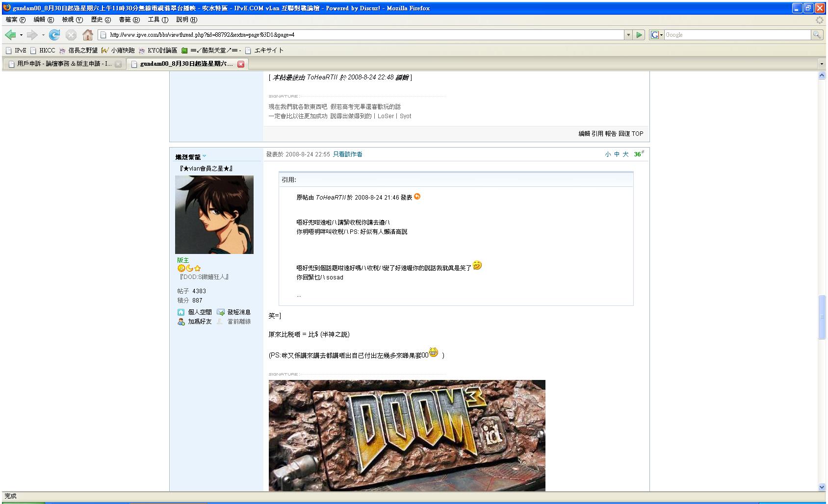Open the search engine selector dropdown
828x504 pixels.
[x=656, y=35]
